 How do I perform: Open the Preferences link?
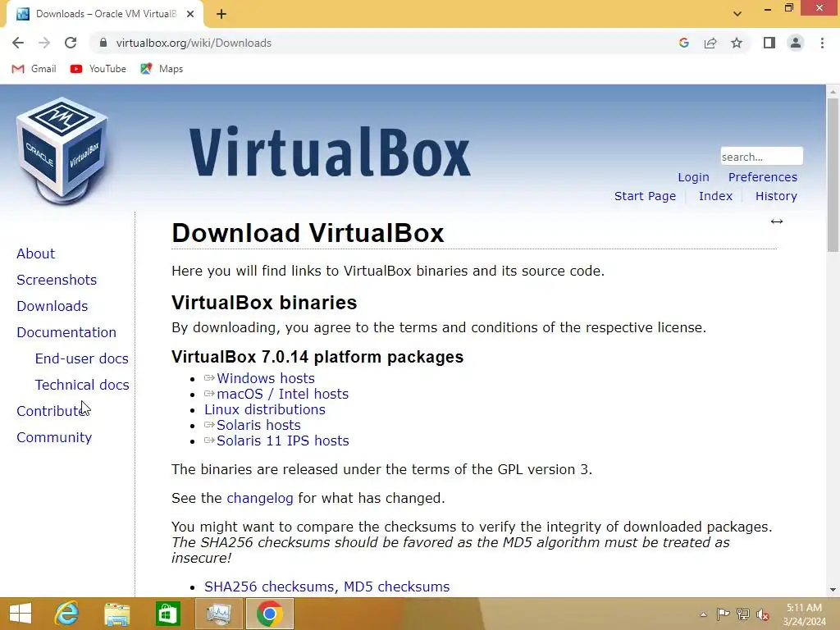click(762, 177)
